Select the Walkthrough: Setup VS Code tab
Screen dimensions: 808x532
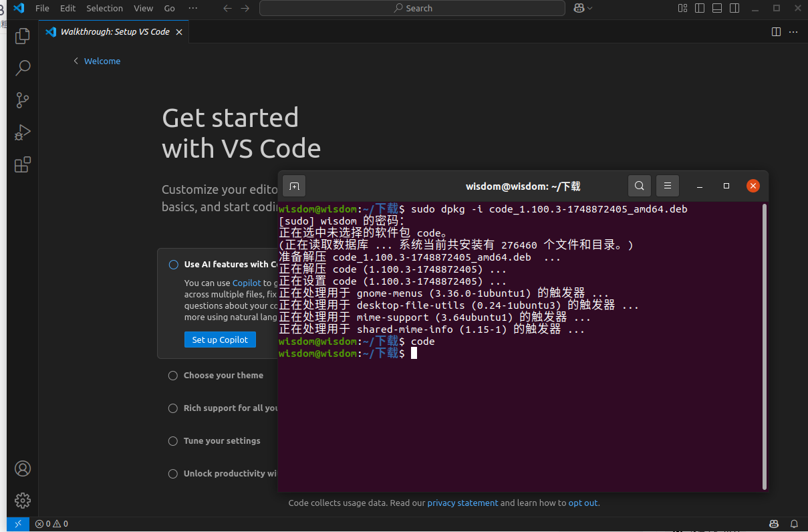(114, 31)
